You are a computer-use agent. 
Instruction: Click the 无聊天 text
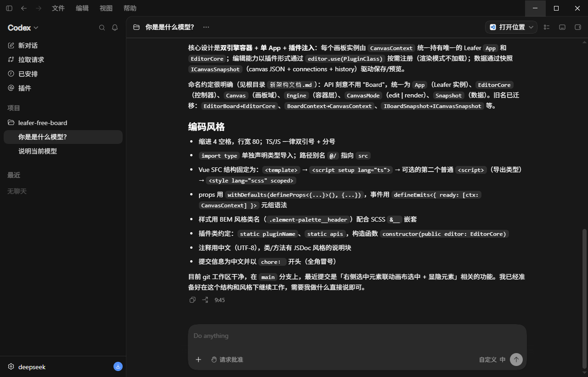pos(17,191)
